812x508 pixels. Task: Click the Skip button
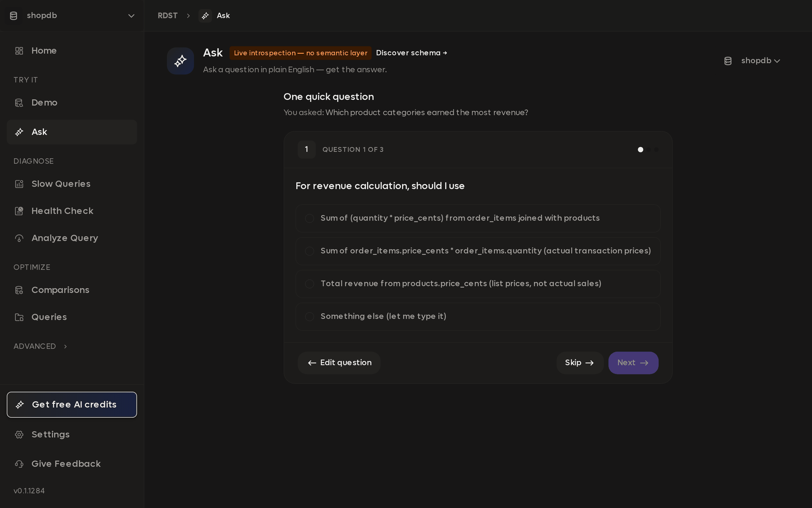[x=579, y=363]
